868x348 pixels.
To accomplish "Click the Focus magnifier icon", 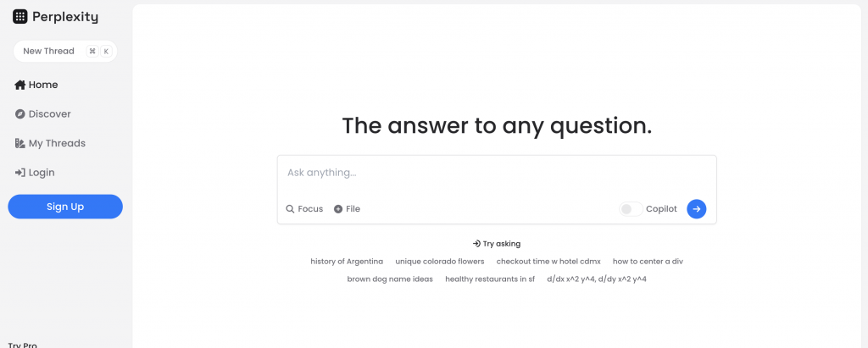I will pyautogui.click(x=290, y=209).
